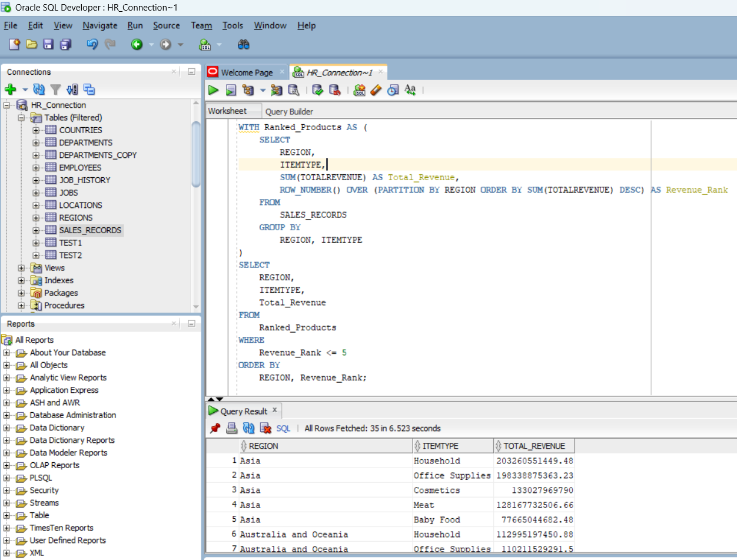Collapse the Tables (Filtered) node
This screenshot has height=560, width=737.
pos(20,117)
